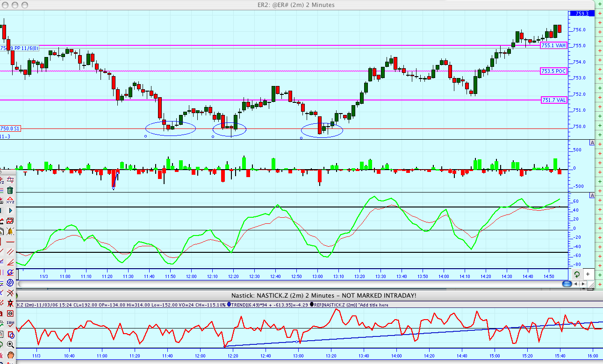Click the plus button beside the refresh icon
The image size is (603, 364).
point(588,274)
